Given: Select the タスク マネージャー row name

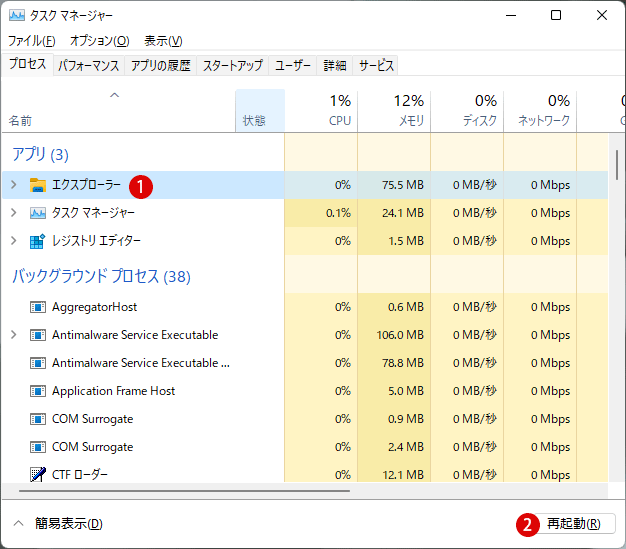Looking at the screenshot, I should (93, 213).
